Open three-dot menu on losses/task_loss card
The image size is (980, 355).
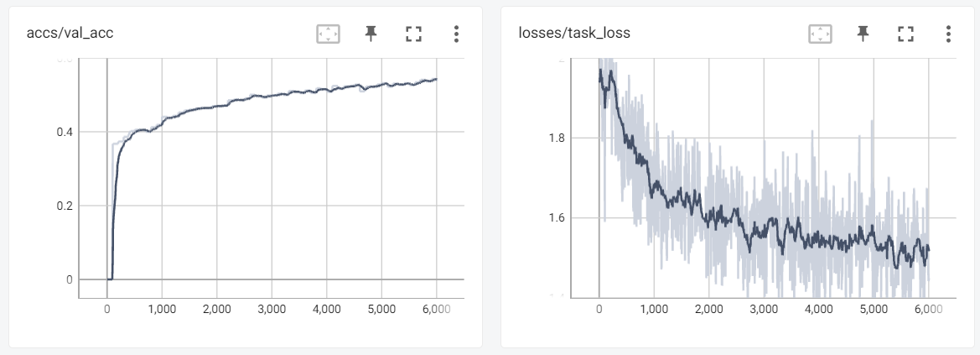tap(948, 34)
